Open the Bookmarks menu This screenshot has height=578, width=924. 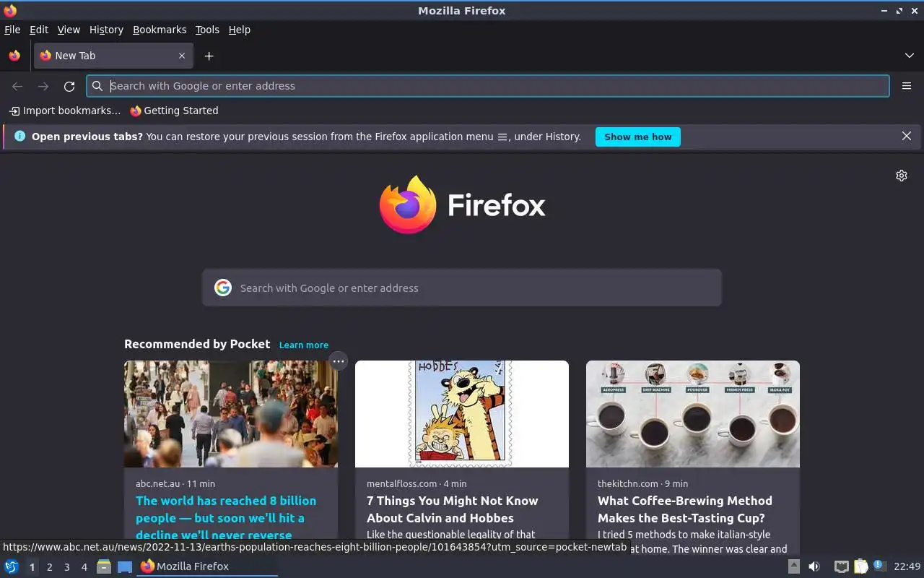160,30
